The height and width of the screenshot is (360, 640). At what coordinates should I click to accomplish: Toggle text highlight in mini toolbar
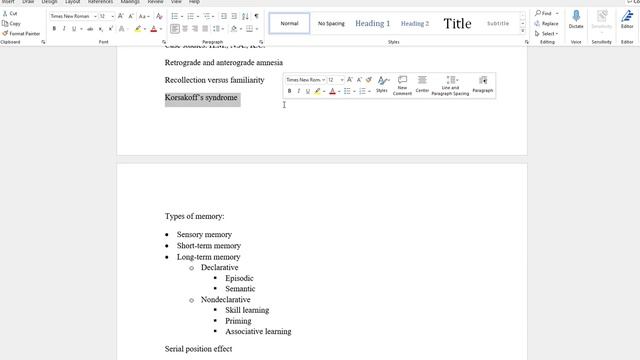pyautogui.click(x=317, y=91)
